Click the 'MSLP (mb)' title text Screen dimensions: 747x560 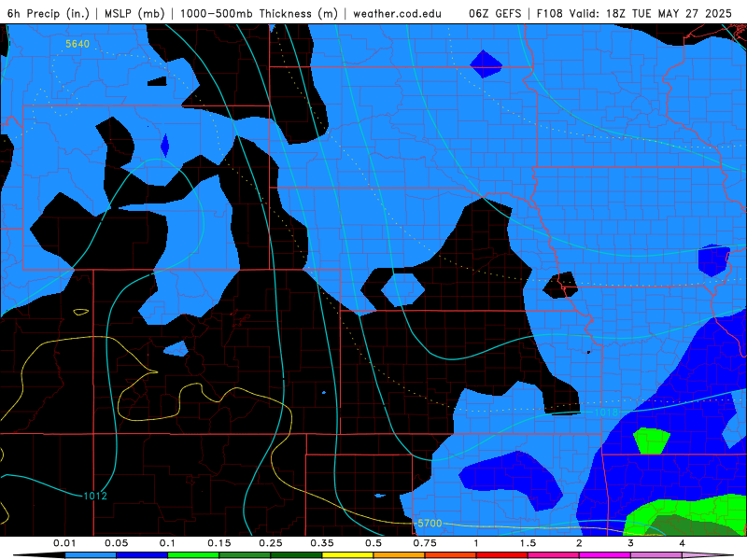click(134, 13)
